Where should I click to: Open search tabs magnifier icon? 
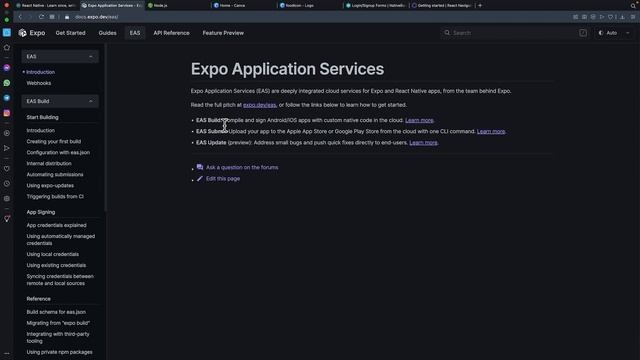click(x=633, y=5)
